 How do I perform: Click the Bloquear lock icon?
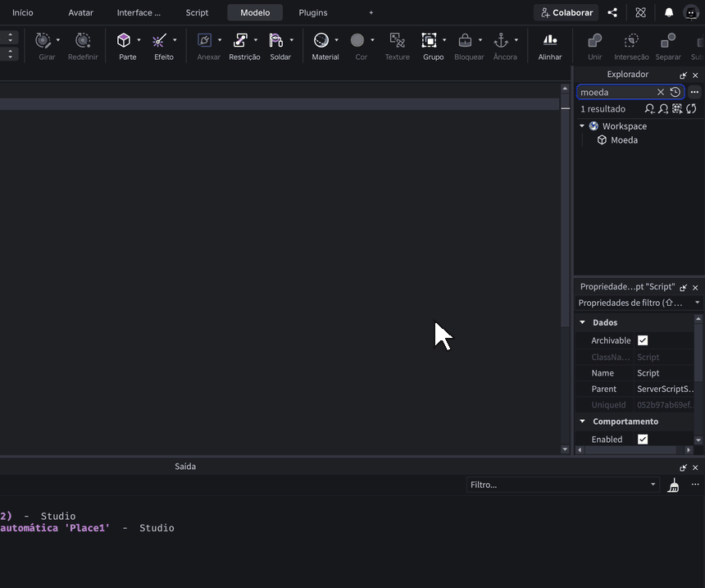[x=465, y=40]
